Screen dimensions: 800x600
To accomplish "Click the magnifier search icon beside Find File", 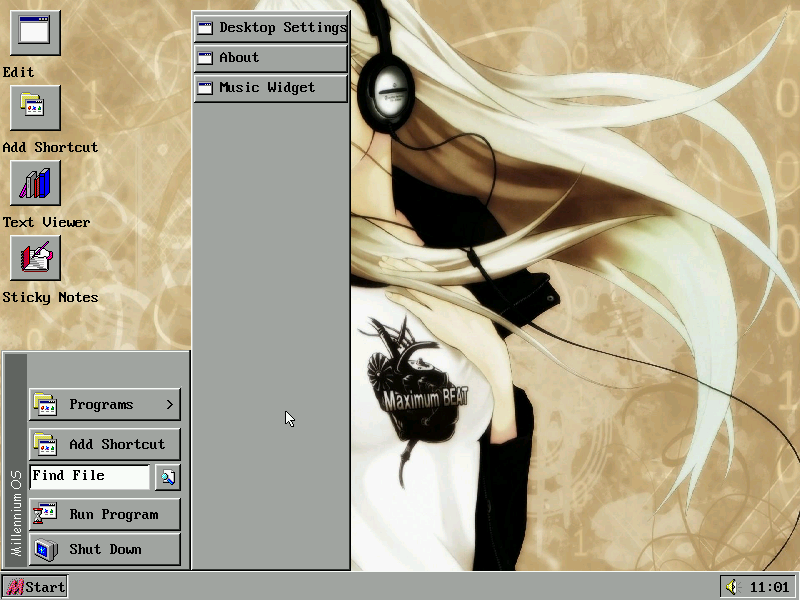I will click(x=168, y=477).
